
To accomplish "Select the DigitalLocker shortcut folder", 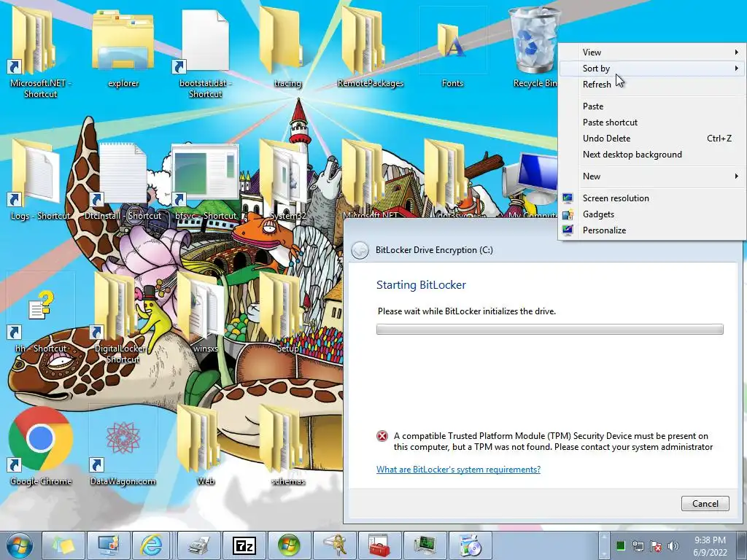I will point(123,319).
